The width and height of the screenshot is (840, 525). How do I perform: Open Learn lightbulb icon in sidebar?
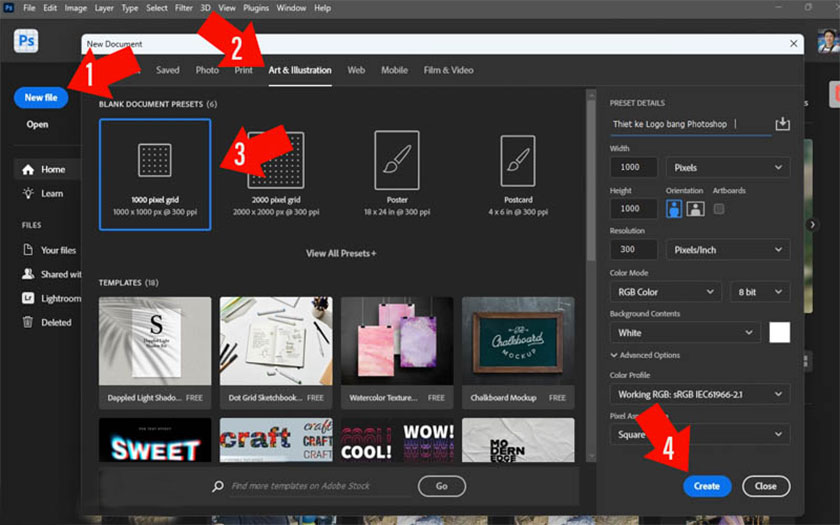28,193
